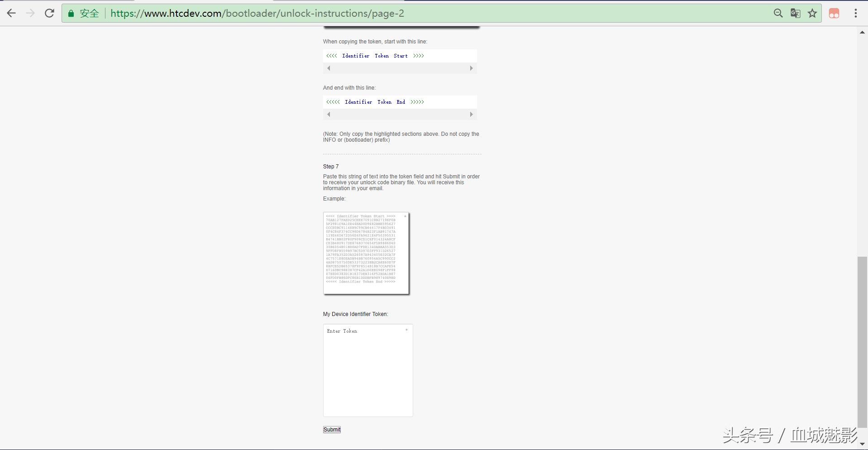Click inside the Enter Token text area
Image resolution: width=868 pixels, height=450 pixels.
pyautogui.click(x=367, y=370)
